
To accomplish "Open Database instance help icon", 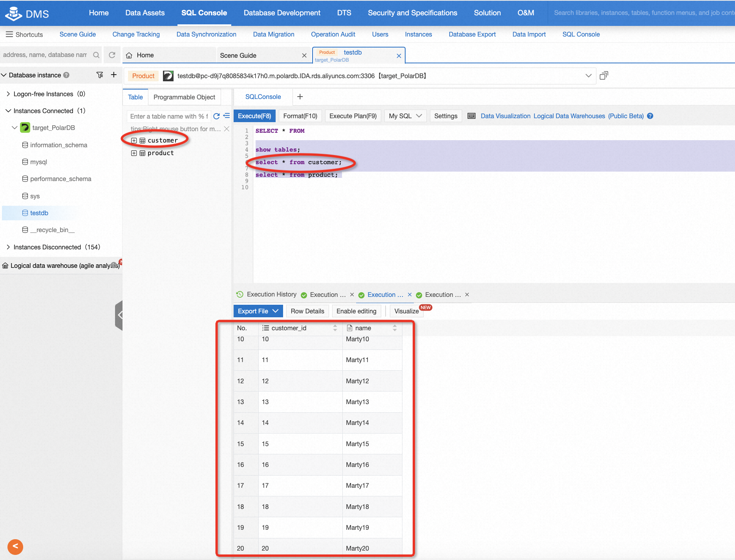I will click(x=66, y=75).
